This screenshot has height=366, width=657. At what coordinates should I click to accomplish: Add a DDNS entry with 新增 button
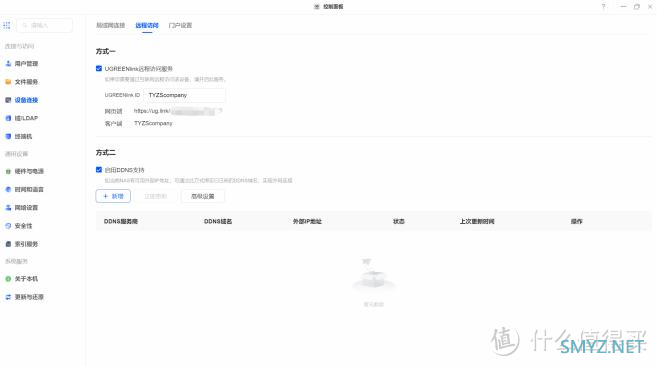point(113,196)
